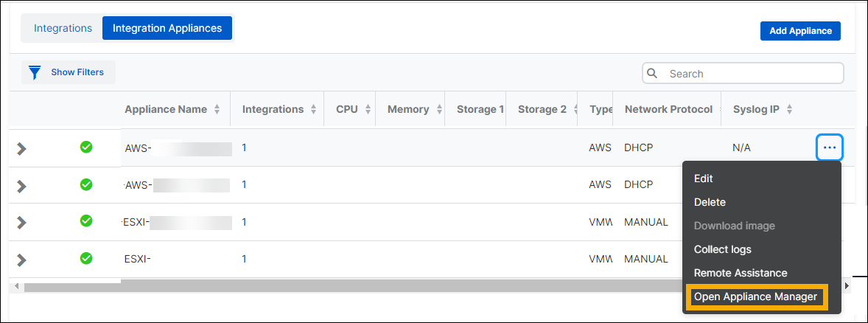868x323 pixels.
Task: Click green status check of last ESXI row
Action: click(x=86, y=258)
